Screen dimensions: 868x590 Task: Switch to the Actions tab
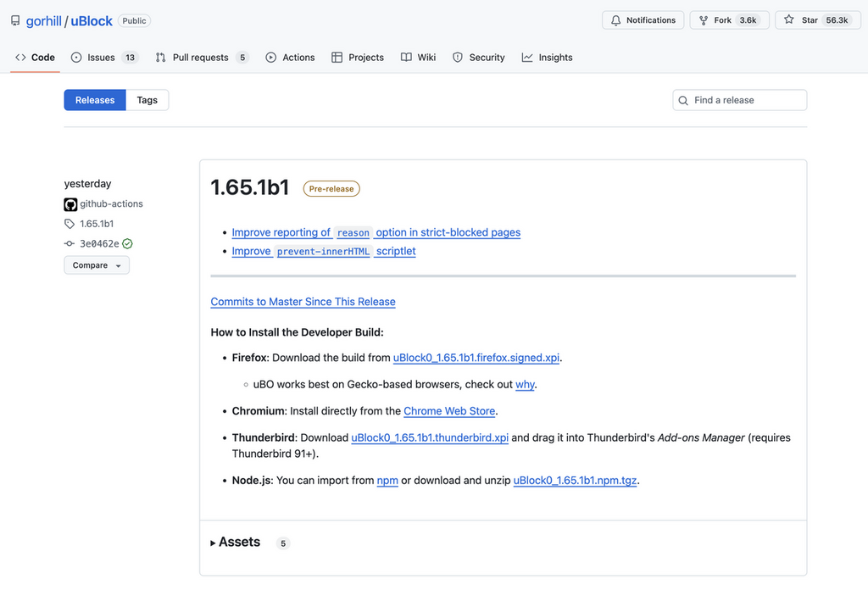[x=290, y=58]
